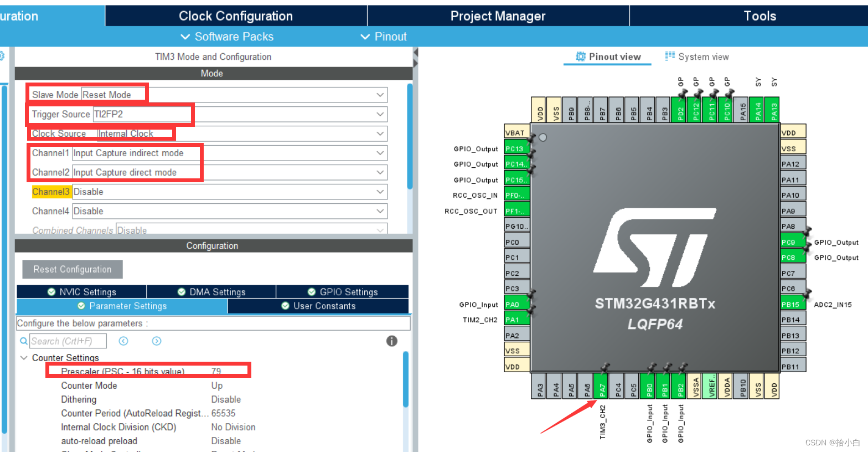Switch to Pinout view
Image resolution: width=868 pixels, height=452 pixels.
[x=608, y=56]
